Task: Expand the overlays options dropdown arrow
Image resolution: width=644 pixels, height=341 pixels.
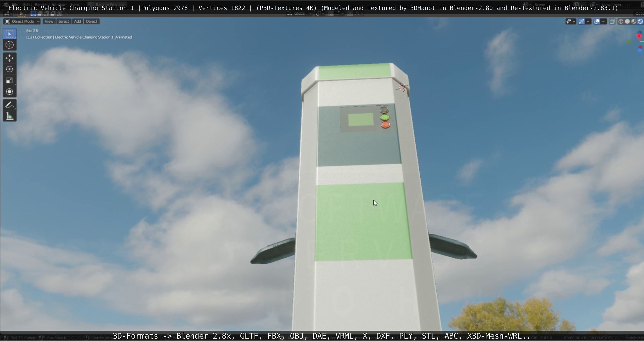Action: click(604, 22)
